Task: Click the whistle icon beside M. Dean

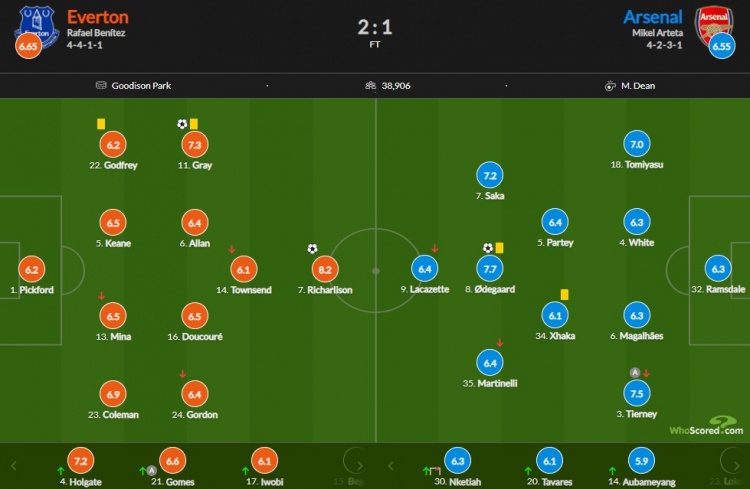Action: (610, 86)
